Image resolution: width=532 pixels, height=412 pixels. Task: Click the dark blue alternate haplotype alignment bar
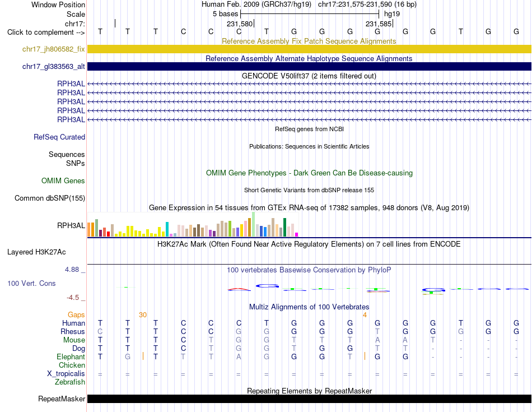tap(309, 66)
